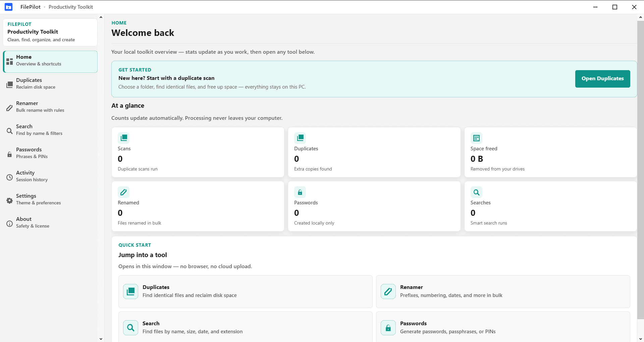
Task: Click the 'GET STARTED' label
Action: 135,70
